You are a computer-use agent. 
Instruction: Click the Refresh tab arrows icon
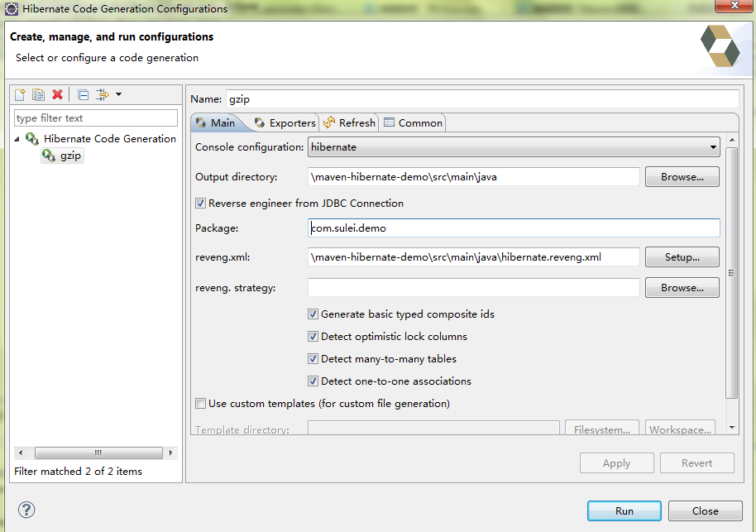click(329, 122)
